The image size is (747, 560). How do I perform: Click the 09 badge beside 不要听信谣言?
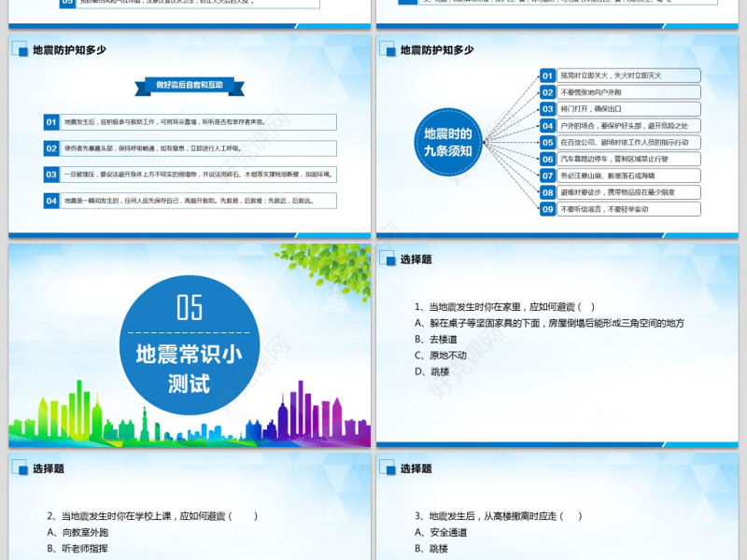pos(545,210)
